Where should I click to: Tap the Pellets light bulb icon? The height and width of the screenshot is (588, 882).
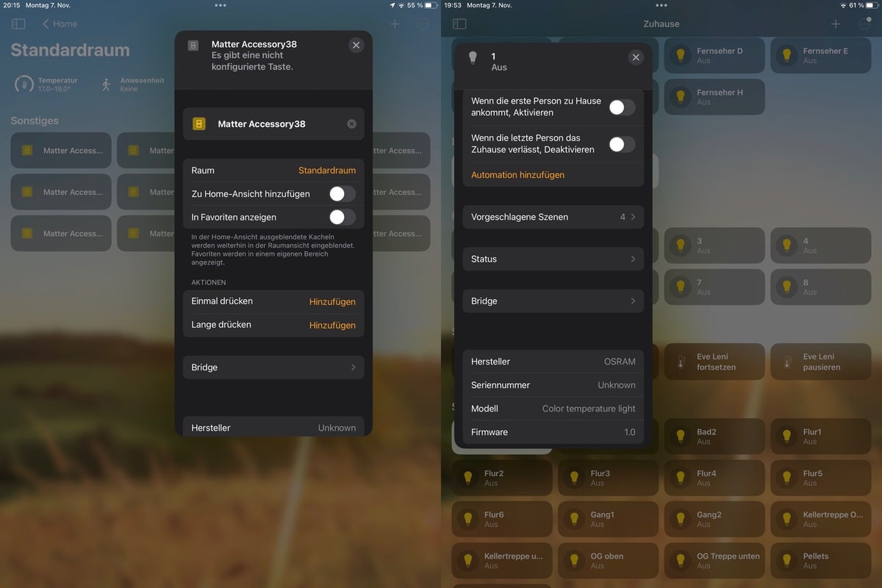pyautogui.click(x=786, y=561)
